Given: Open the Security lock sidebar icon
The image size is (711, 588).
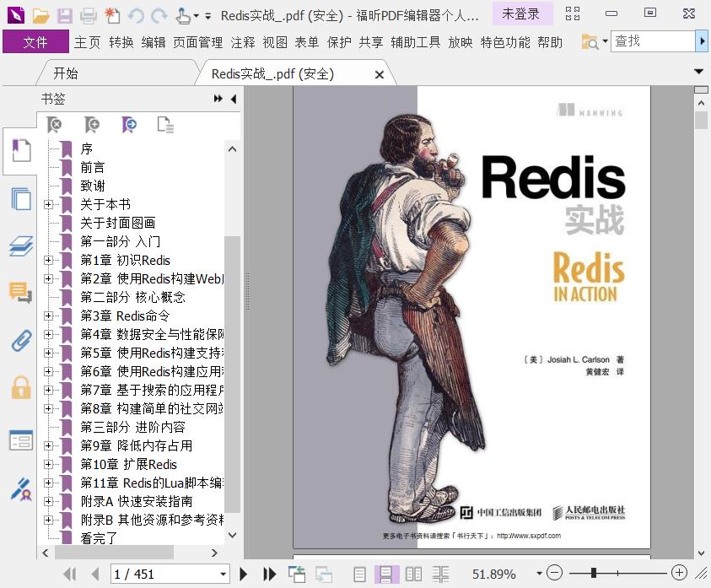Looking at the screenshot, I should pos(21,388).
